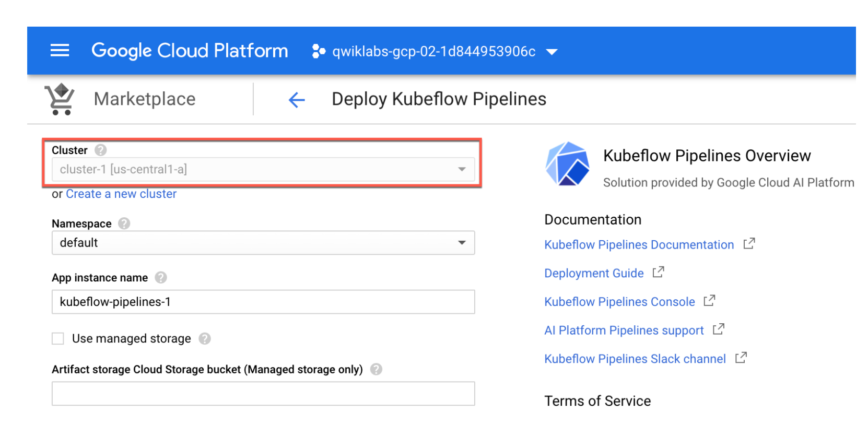Image resolution: width=868 pixels, height=424 pixels.
Task: Open the hamburger navigation menu
Action: coord(60,51)
